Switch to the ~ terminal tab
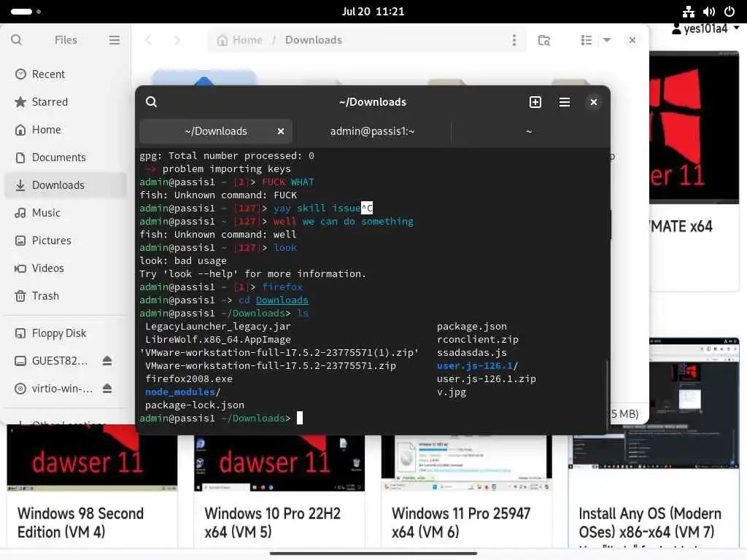Screen dimensions: 747x560 pyautogui.click(x=529, y=131)
